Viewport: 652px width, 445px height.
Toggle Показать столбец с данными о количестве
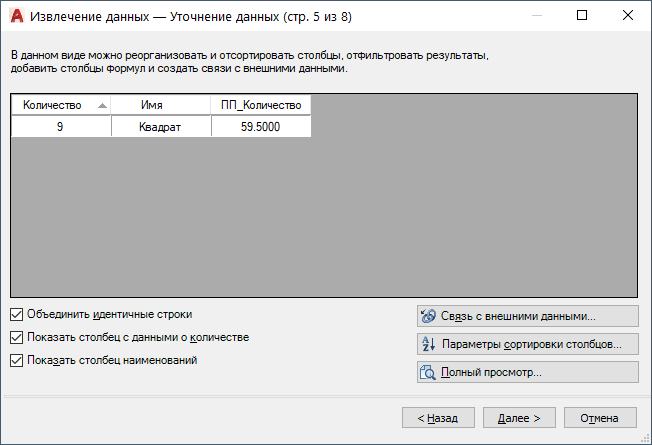click(x=17, y=337)
